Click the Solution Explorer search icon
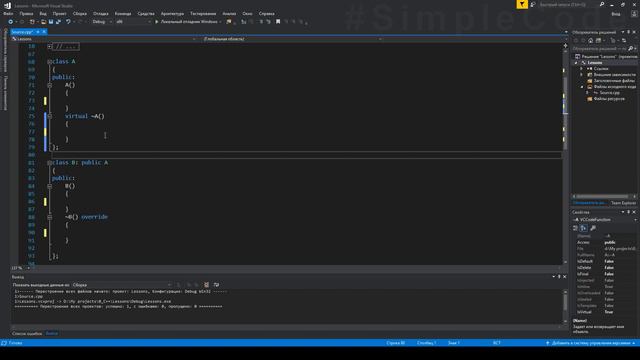Viewport: 640px width, 360px height. click(x=631, y=49)
